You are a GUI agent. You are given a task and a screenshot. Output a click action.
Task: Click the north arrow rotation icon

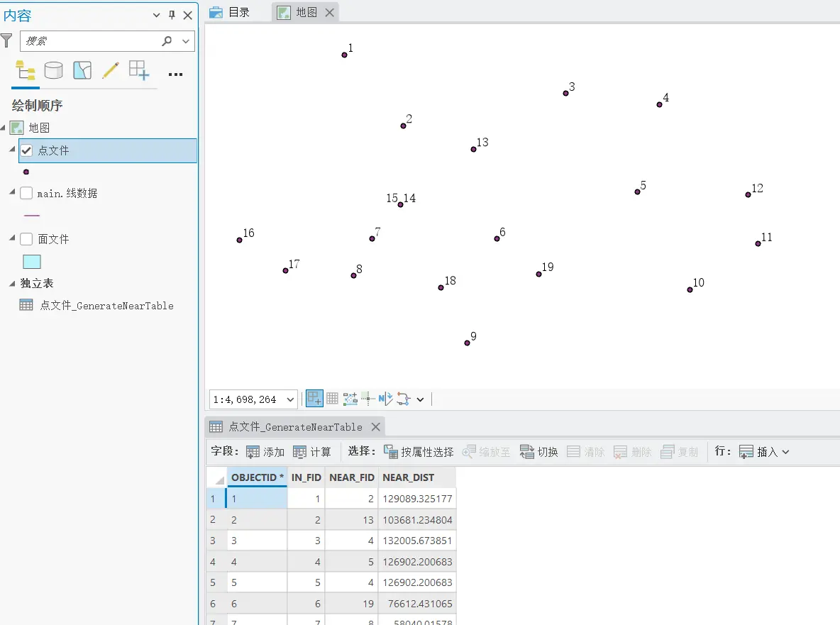385,399
